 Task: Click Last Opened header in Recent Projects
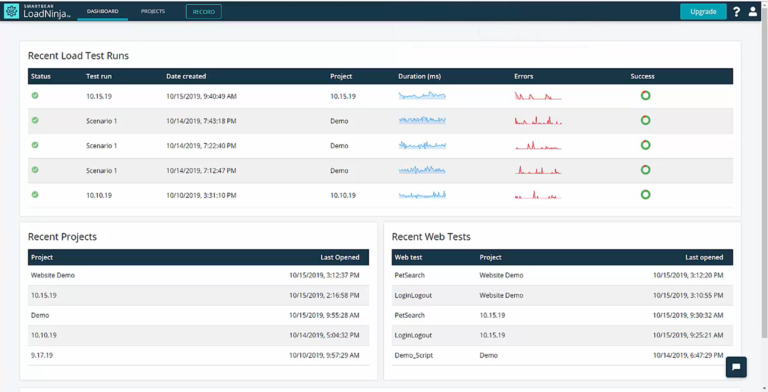(x=340, y=257)
